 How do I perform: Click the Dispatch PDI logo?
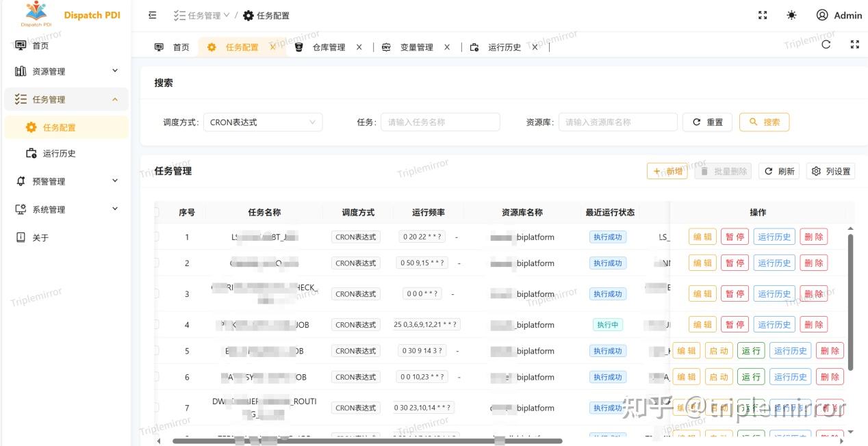pyautogui.click(x=36, y=14)
